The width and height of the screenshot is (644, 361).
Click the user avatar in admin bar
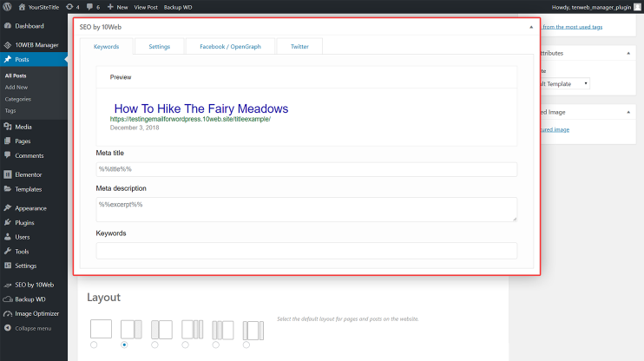(x=637, y=7)
